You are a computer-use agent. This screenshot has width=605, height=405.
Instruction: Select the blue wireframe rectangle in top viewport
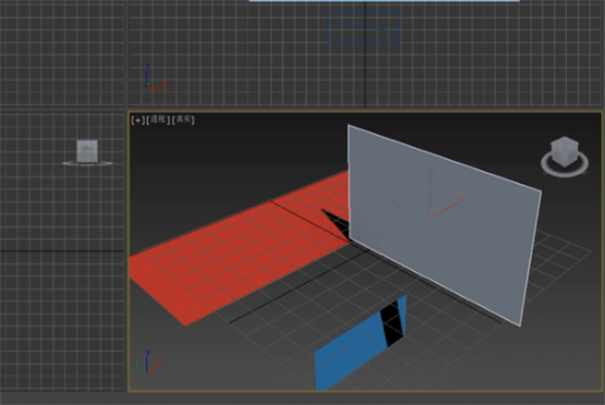click(363, 26)
